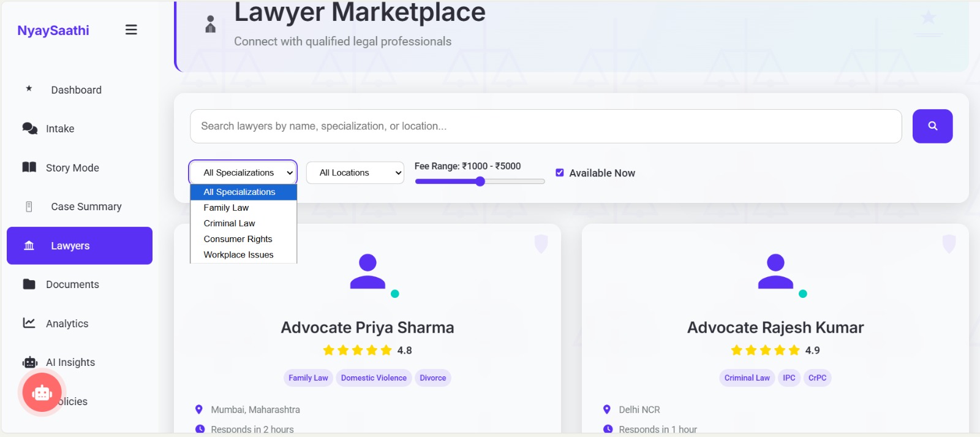This screenshot has width=980, height=437.
Task: Click 'Mumbai, Maharashtra' location text
Action: [x=255, y=409]
